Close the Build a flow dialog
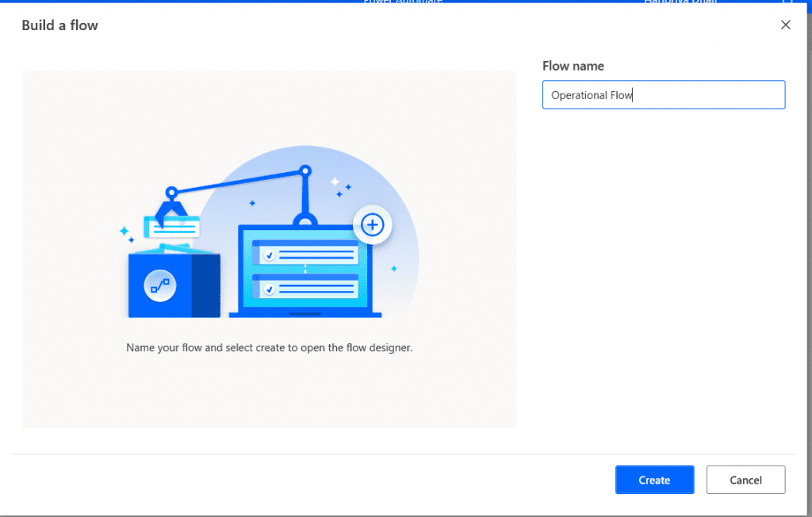This screenshot has height=517, width=812. click(785, 25)
